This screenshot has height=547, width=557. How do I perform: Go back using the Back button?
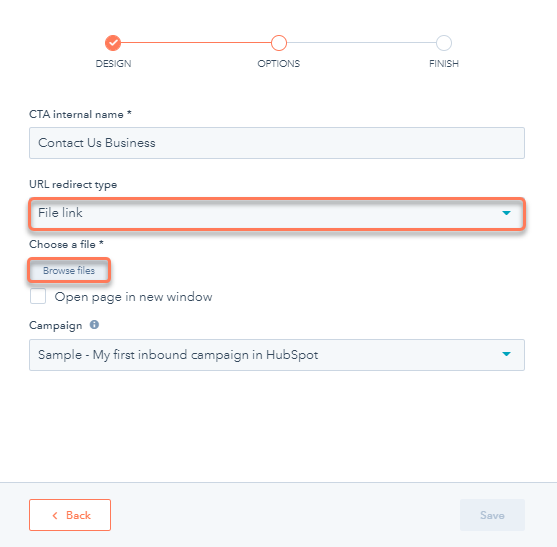click(70, 515)
